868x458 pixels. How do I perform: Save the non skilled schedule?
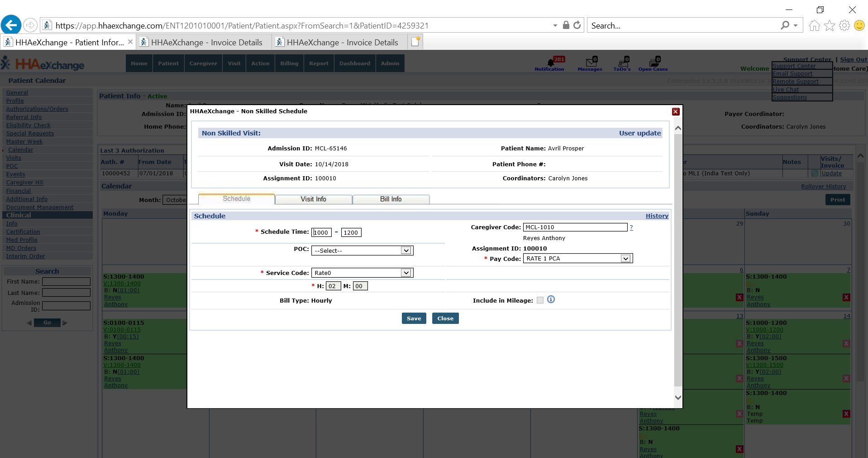tap(413, 318)
